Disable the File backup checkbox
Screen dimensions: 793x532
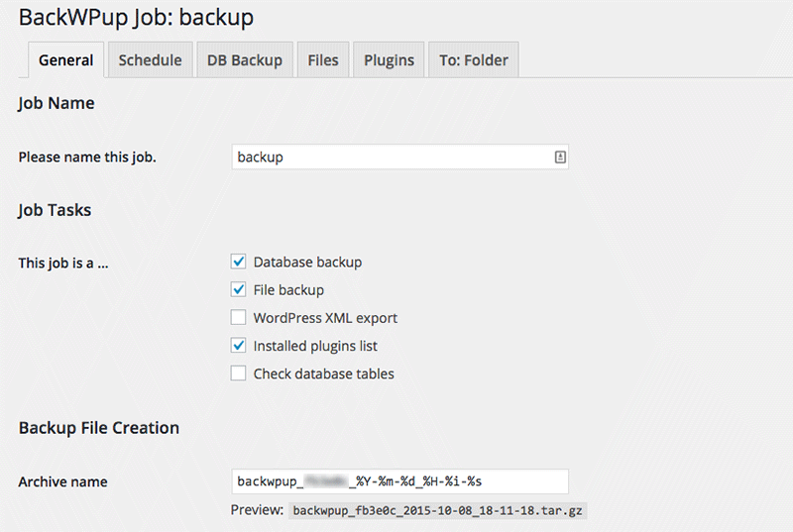tap(238, 290)
